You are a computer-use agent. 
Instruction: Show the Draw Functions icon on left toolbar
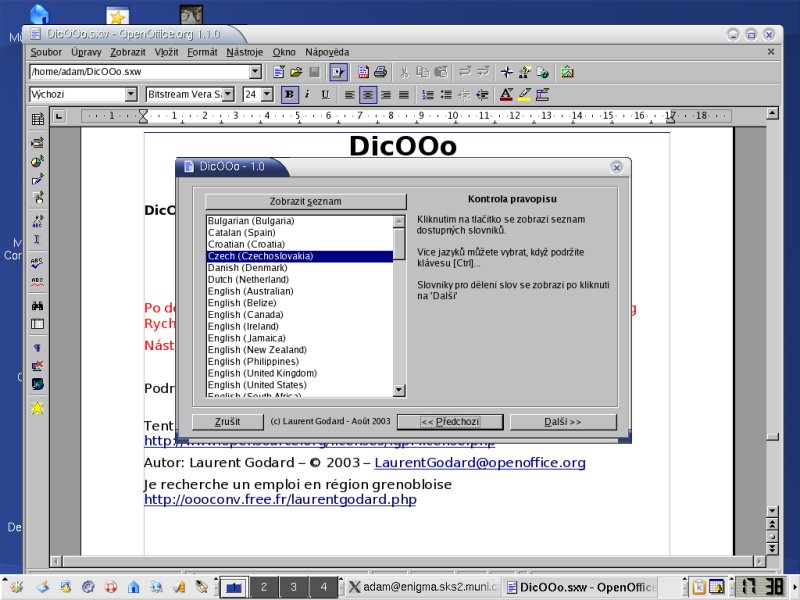[x=37, y=180]
